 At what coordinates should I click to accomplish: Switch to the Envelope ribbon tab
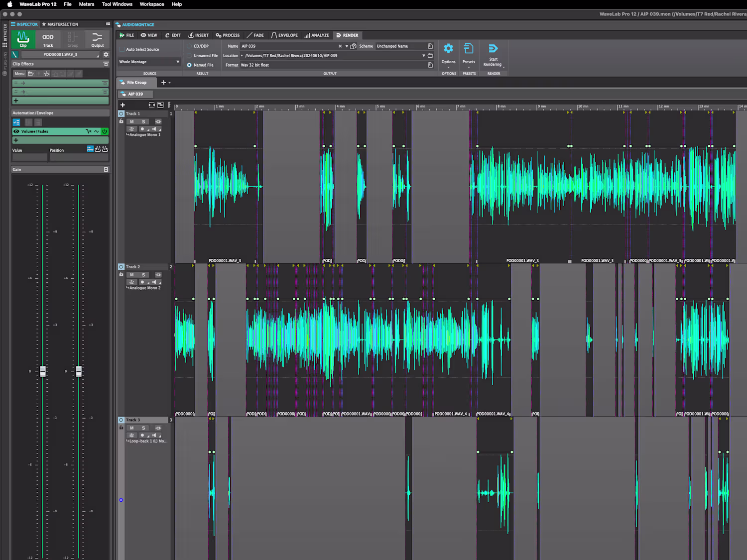pyautogui.click(x=284, y=35)
